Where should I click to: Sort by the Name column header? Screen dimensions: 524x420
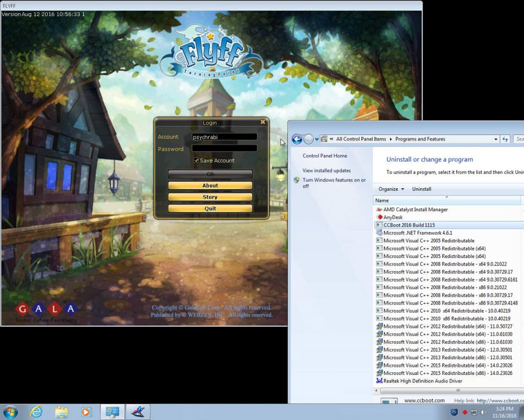coord(446,200)
